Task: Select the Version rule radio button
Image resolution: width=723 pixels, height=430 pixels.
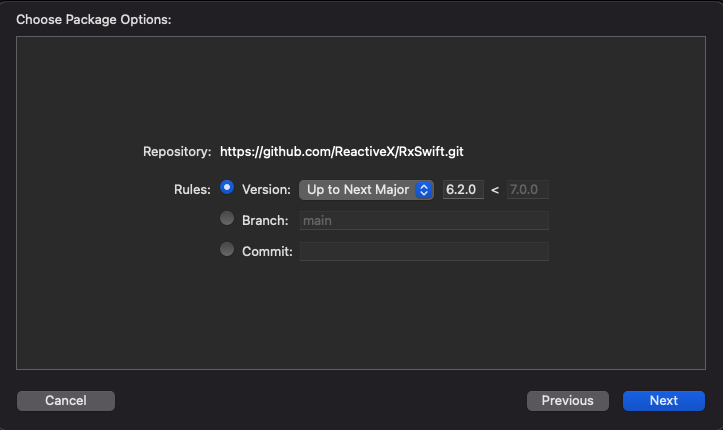Action: coord(227,188)
